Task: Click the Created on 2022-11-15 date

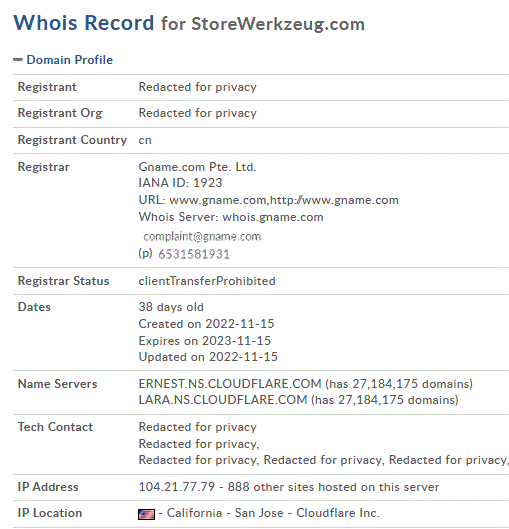Action: 206,324
